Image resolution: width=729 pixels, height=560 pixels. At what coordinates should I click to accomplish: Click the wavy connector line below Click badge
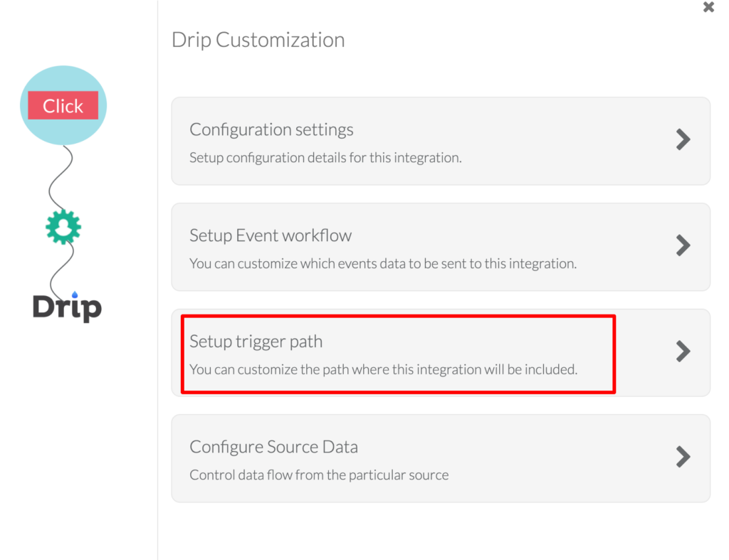click(61, 176)
